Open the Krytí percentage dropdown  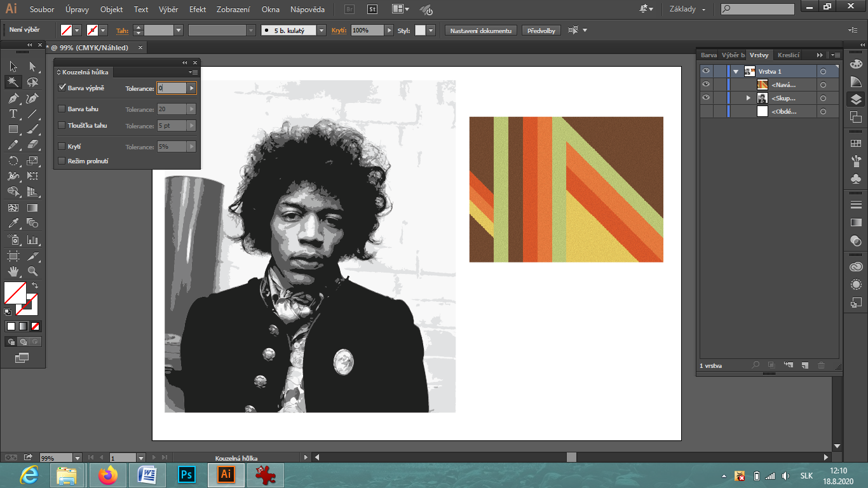[389, 30]
